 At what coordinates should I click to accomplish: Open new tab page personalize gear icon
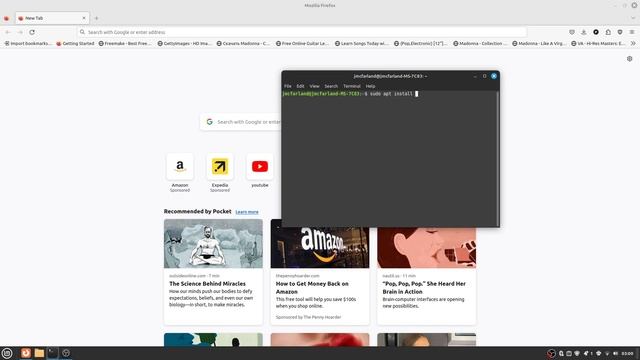(x=629, y=59)
